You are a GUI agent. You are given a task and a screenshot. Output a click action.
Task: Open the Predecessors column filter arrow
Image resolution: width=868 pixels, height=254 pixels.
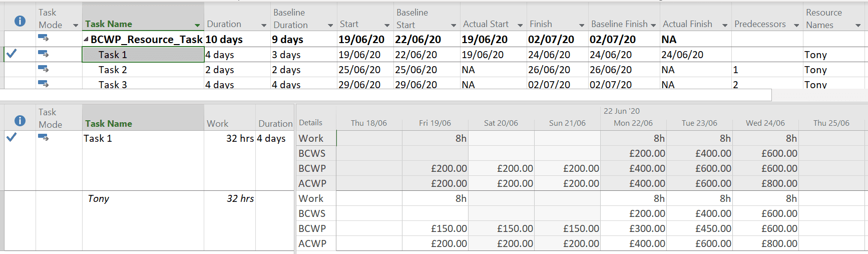point(796,25)
